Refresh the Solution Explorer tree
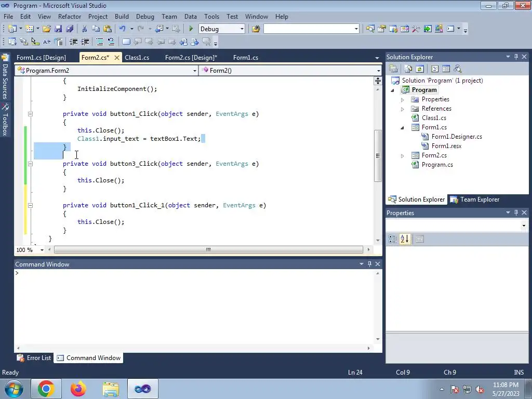This screenshot has height=399, width=532. [420, 69]
